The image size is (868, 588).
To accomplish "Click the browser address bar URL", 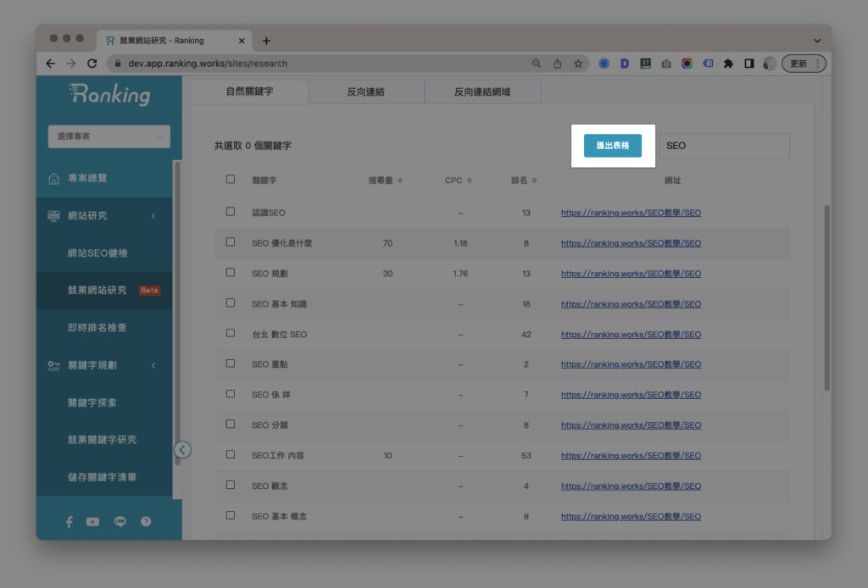I will tap(208, 64).
